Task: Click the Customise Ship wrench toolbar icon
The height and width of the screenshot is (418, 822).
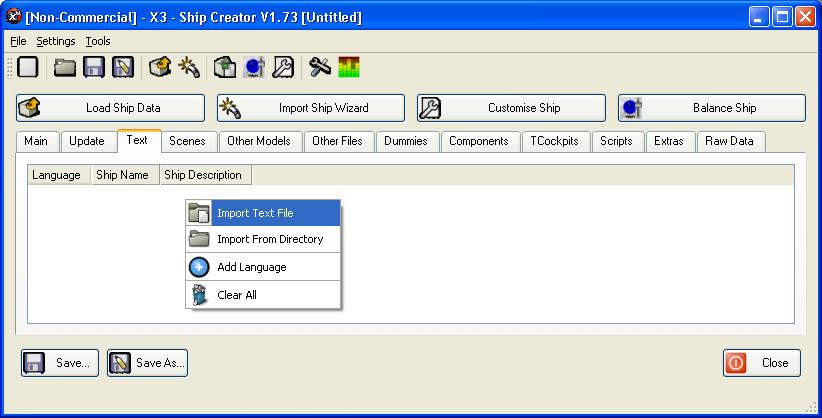Action: [x=283, y=68]
